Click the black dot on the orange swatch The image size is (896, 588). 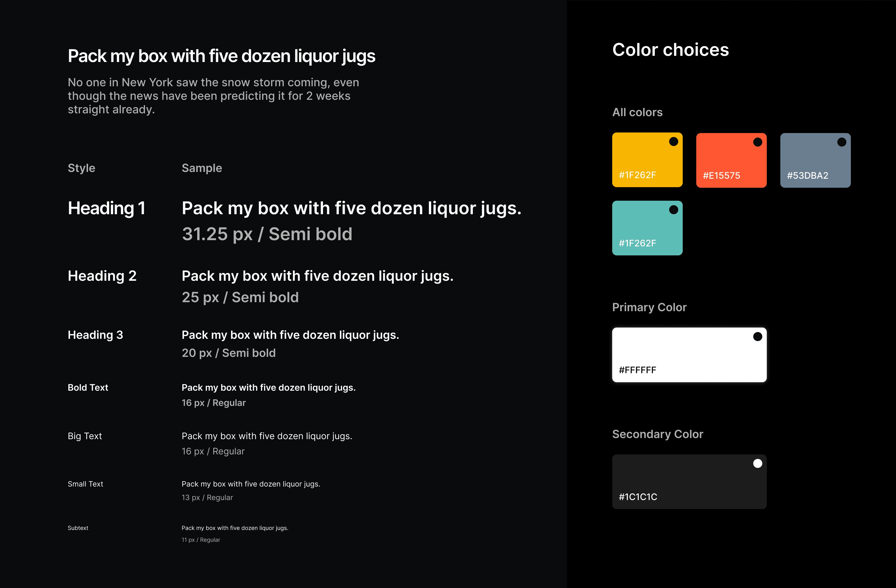coord(758,142)
